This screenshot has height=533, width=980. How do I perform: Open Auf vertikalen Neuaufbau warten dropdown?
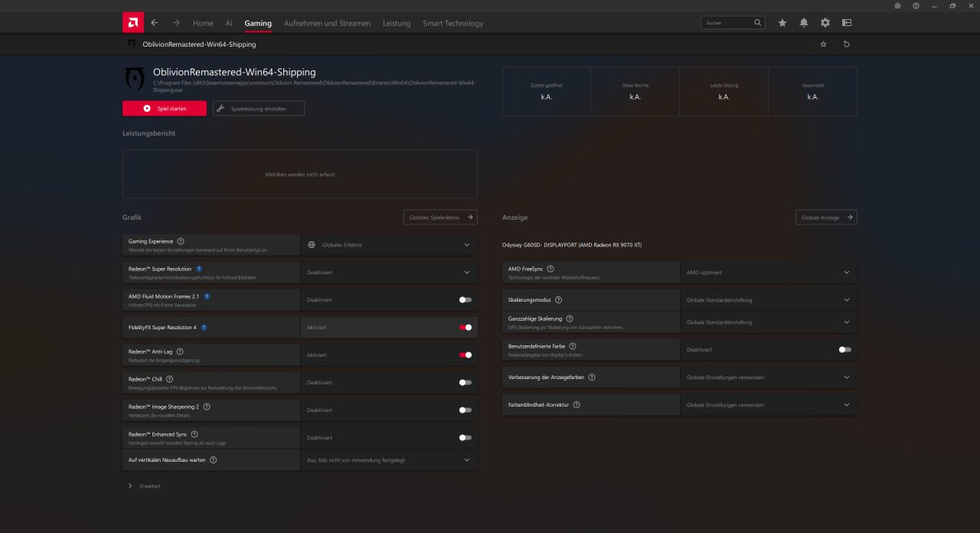click(x=389, y=460)
